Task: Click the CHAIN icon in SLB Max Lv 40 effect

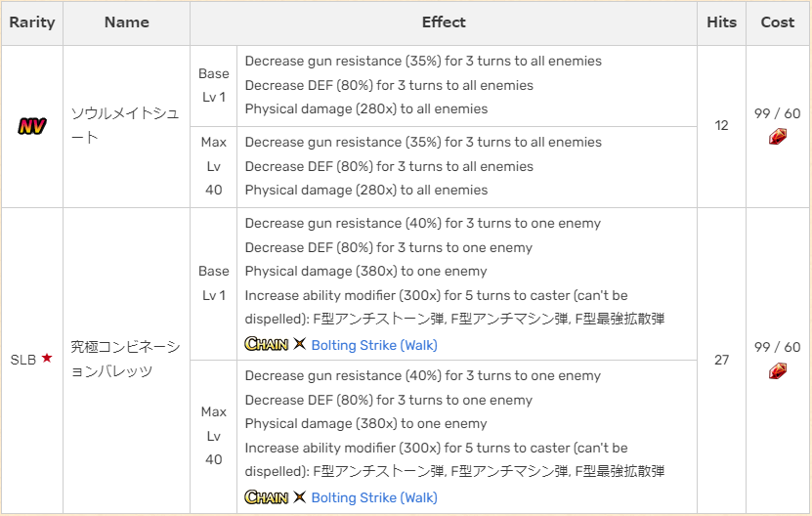Action: click(266, 497)
